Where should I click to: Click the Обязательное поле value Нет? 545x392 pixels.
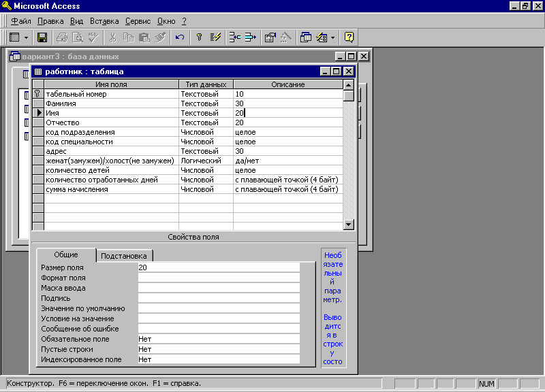(x=219, y=339)
